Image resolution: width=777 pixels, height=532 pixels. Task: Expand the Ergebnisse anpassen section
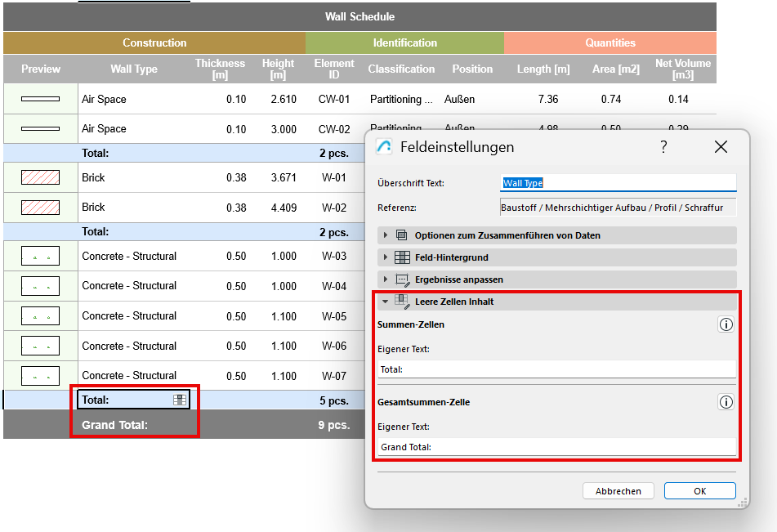[386, 279]
